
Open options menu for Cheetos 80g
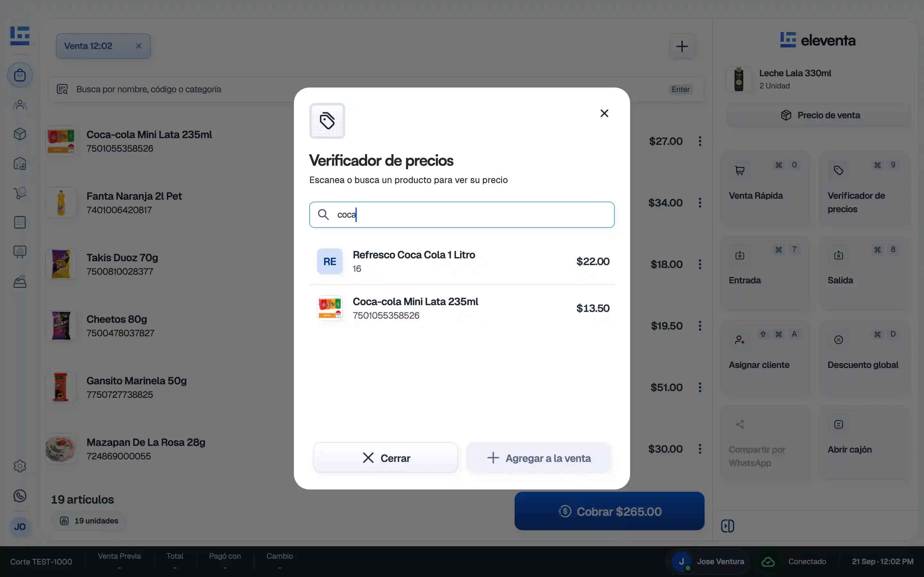coord(700,326)
